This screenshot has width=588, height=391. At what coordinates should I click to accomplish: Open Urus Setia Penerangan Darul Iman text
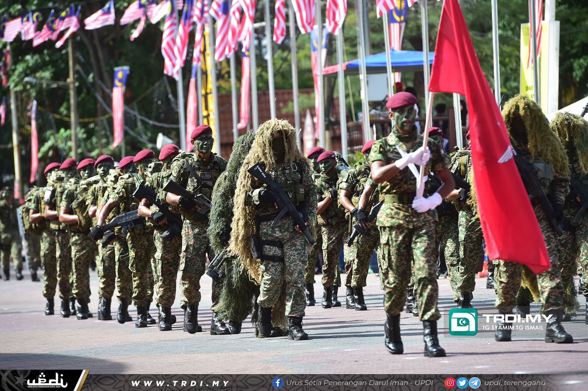click(359, 383)
